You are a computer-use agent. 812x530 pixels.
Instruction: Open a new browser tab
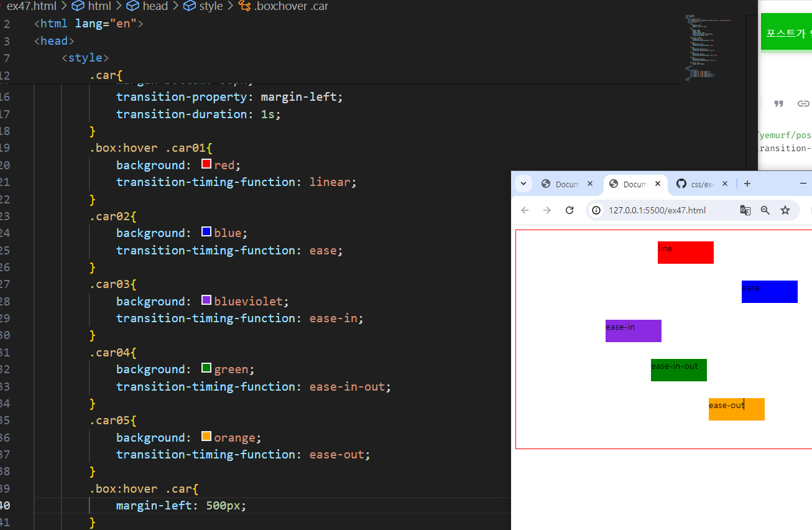747,184
